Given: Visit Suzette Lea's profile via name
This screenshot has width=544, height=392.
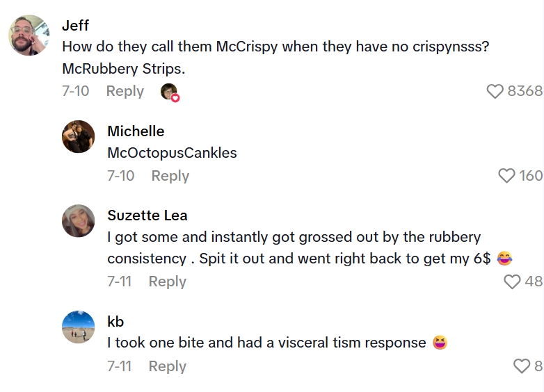Looking at the screenshot, I should tap(147, 215).
